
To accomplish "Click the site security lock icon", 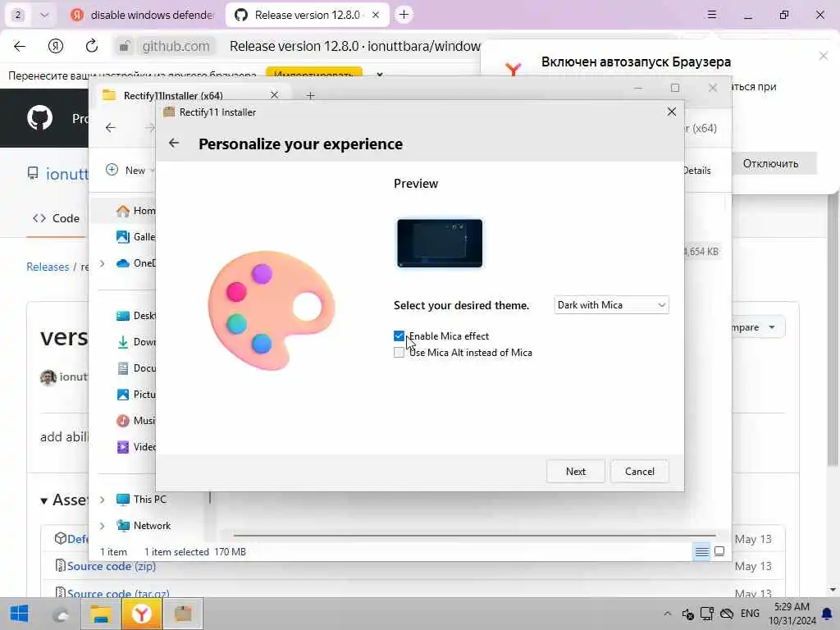I will (124, 47).
